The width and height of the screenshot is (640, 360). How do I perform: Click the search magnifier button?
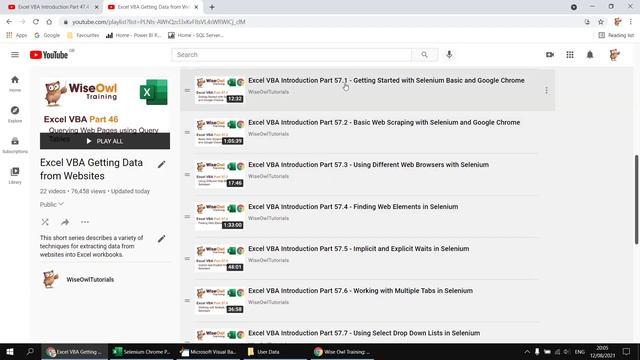click(424, 55)
